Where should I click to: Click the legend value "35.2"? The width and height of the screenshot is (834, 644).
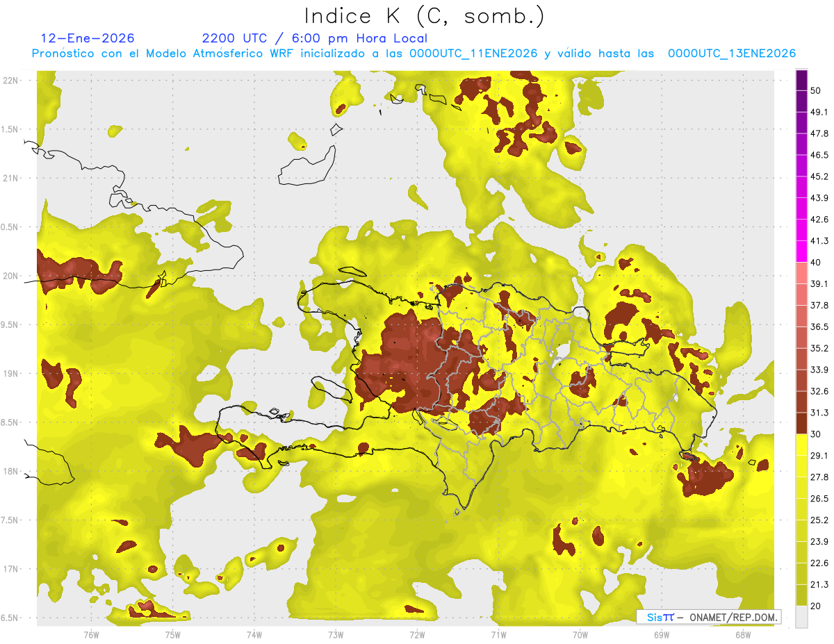[819, 348]
